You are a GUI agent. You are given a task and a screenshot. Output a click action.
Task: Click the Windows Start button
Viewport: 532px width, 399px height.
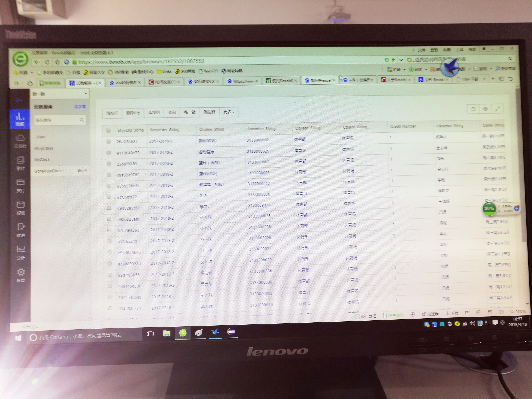click(18, 338)
